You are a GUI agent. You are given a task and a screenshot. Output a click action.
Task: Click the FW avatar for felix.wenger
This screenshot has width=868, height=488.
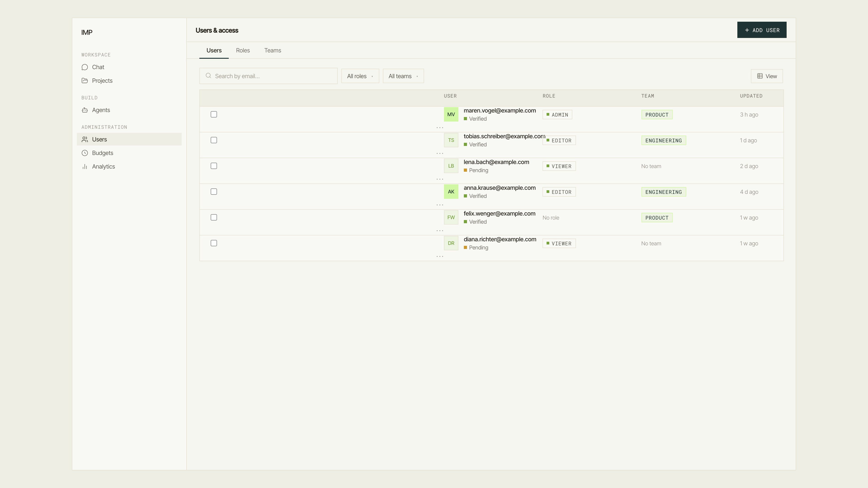pos(451,218)
